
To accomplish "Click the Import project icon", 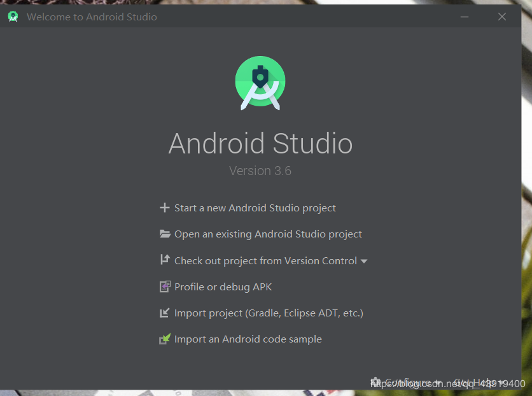I will point(165,313).
